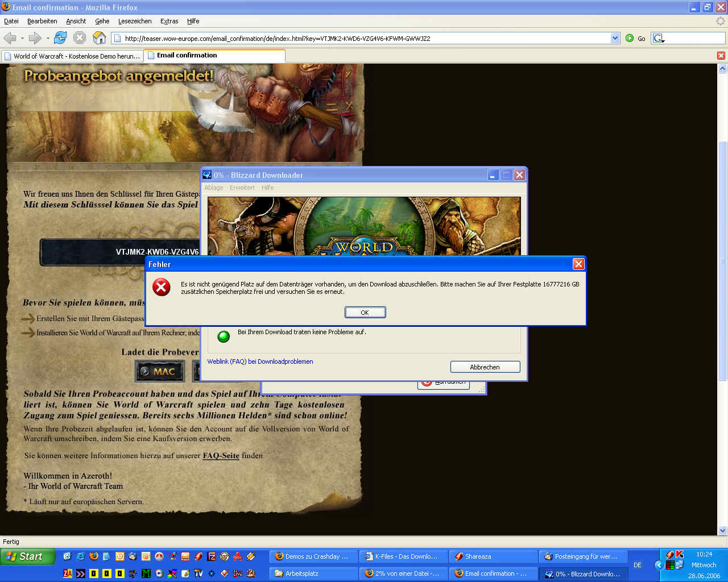
Task: Switch to 2% von einer Datei taskbar window
Action: click(403, 573)
